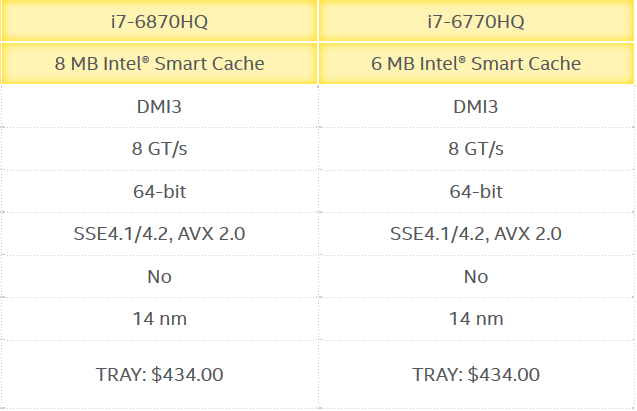The width and height of the screenshot is (637, 411).
Task: Select 14 nm cell in left column
Action: 159,319
